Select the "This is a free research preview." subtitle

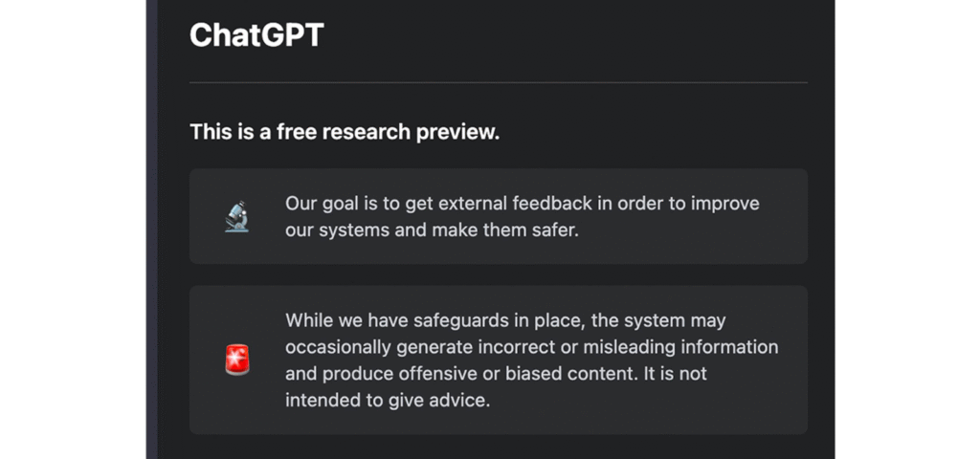(345, 132)
